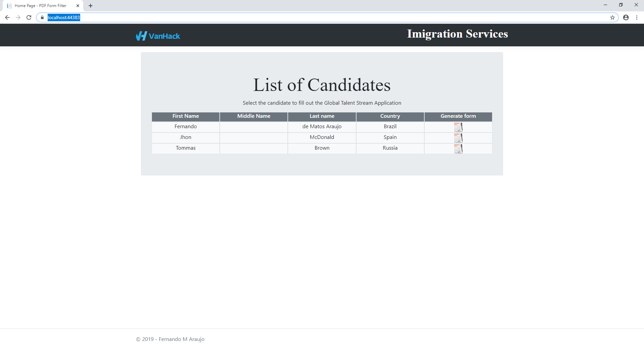Click the Middle Name column header
The width and height of the screenshot is (644, 349).
pyautogui.click(x=254, y=116)
